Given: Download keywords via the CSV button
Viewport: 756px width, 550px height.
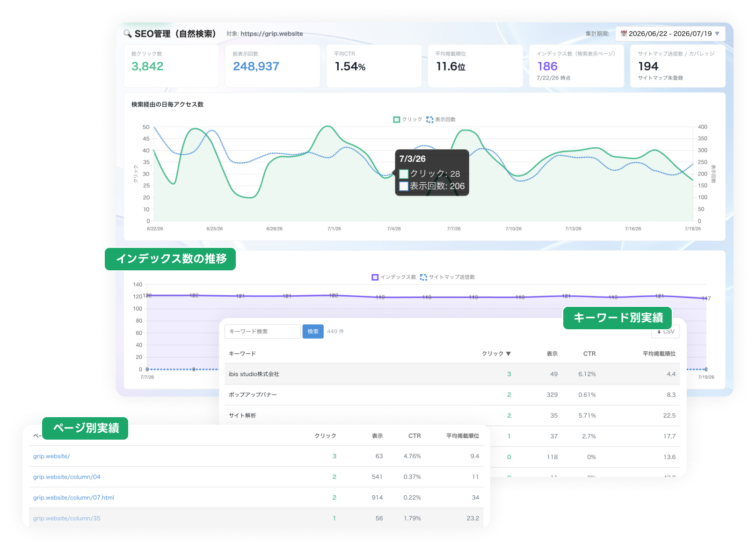Looking at the screenshot, I should (x=666, y=332).
